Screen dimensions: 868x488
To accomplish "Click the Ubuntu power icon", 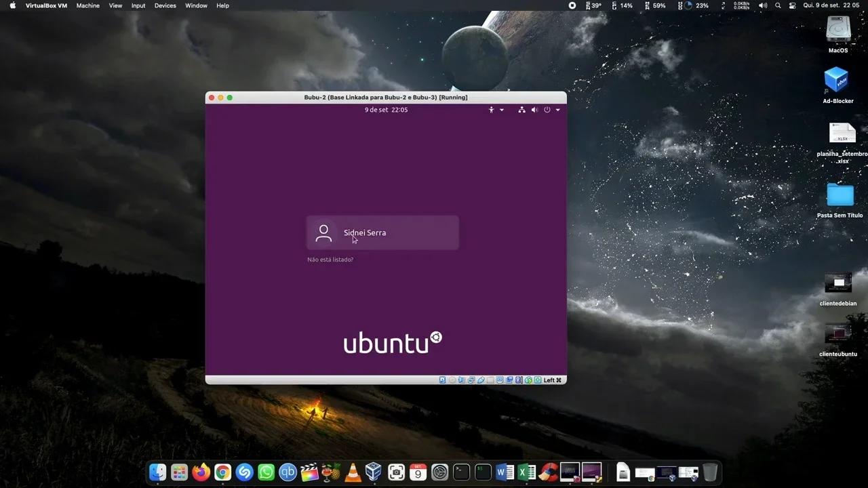I will pos(547,110).
